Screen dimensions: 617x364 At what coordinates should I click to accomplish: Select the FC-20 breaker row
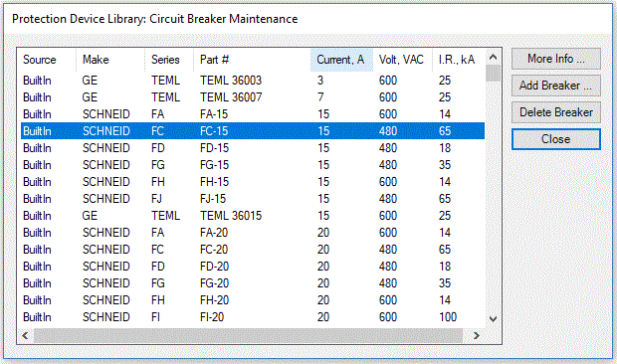pyautogui.click(x=253, y=250)
